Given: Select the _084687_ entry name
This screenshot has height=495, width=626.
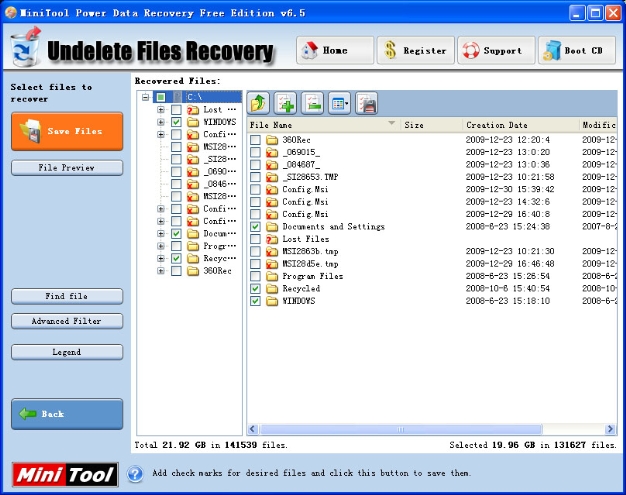Looking at the screenshot, I should click(301, 164).
